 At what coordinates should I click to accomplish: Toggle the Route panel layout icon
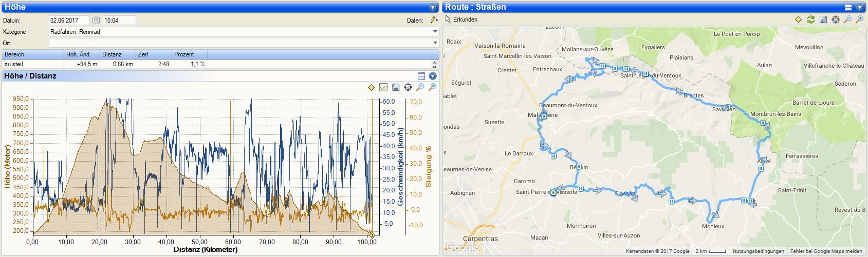[849, 7]
